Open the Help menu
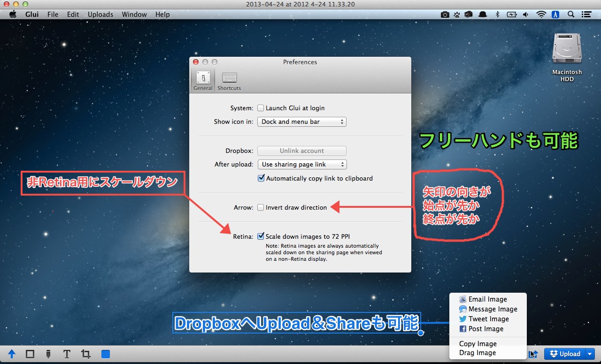This screenshot has height=364, width=601. pyautogui.click(x=162, y=15)
